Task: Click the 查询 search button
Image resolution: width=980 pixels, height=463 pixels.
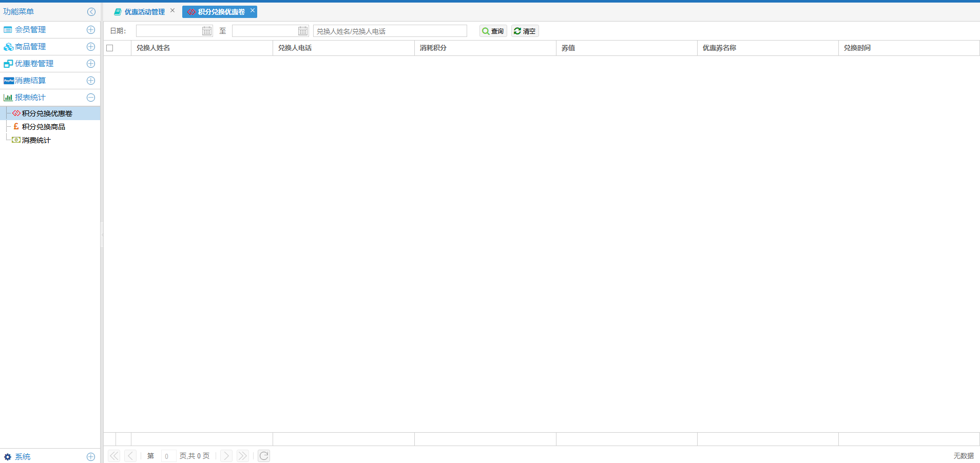Action: (493, 31)
